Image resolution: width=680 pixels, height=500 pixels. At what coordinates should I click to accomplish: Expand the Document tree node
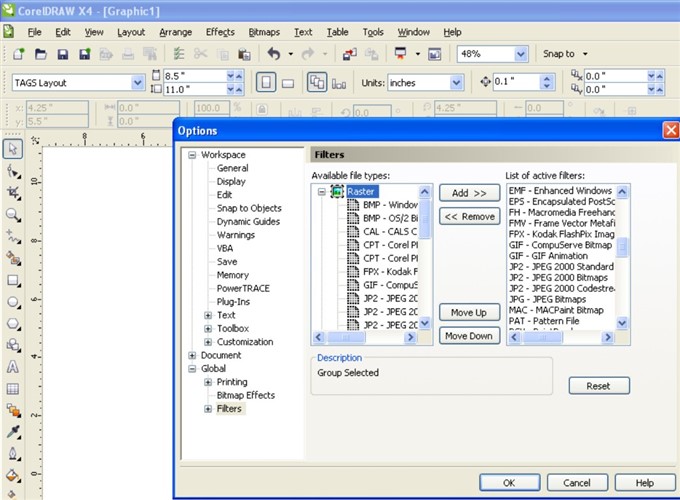click(192, 355)
